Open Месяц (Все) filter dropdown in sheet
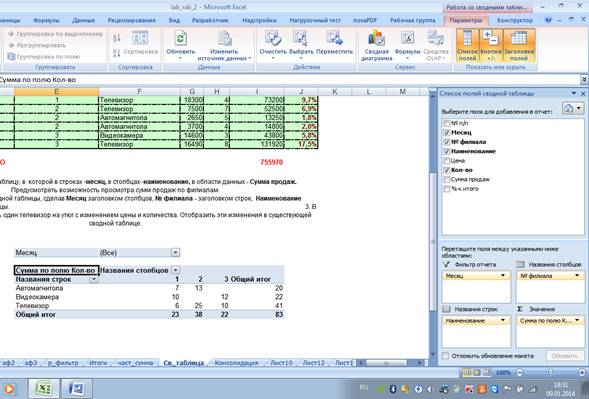This screenshot has height=399, width=589. (x=175, y=252)
